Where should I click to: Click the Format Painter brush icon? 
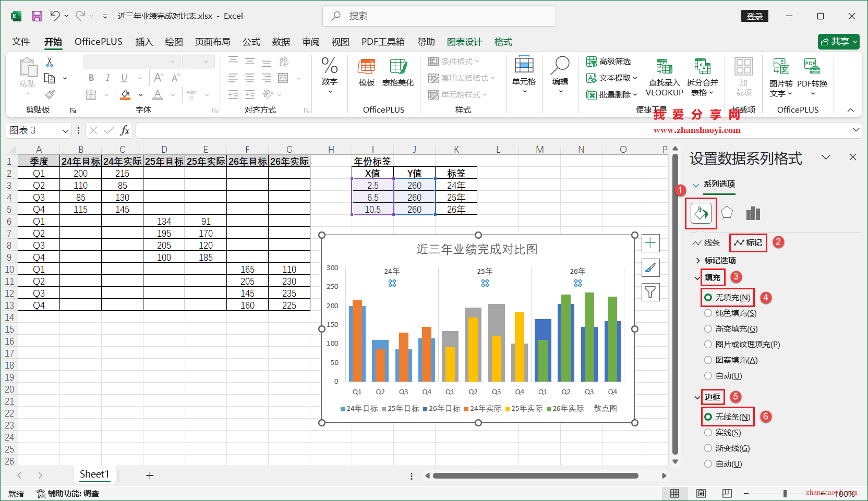click(50, 94)
